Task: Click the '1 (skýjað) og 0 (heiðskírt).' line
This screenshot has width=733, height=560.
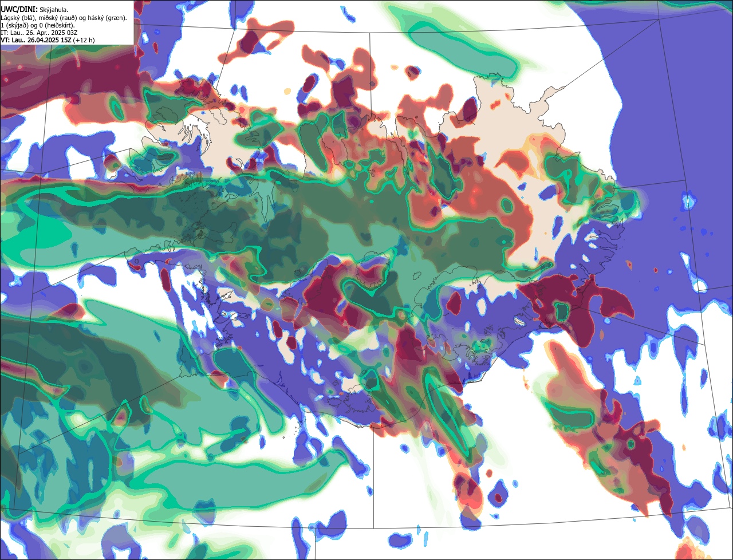Action: tap(38, 25)
